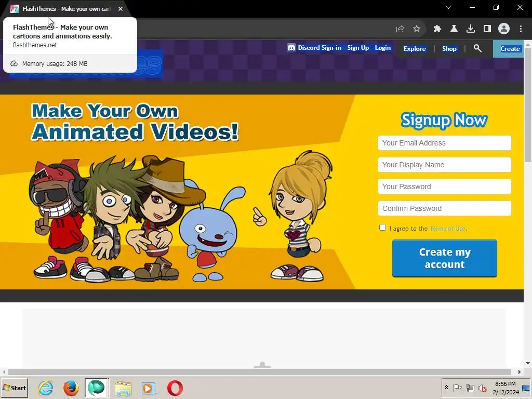Open the File Explorer taskbar icon
The image size is (532, 399).
123,388
